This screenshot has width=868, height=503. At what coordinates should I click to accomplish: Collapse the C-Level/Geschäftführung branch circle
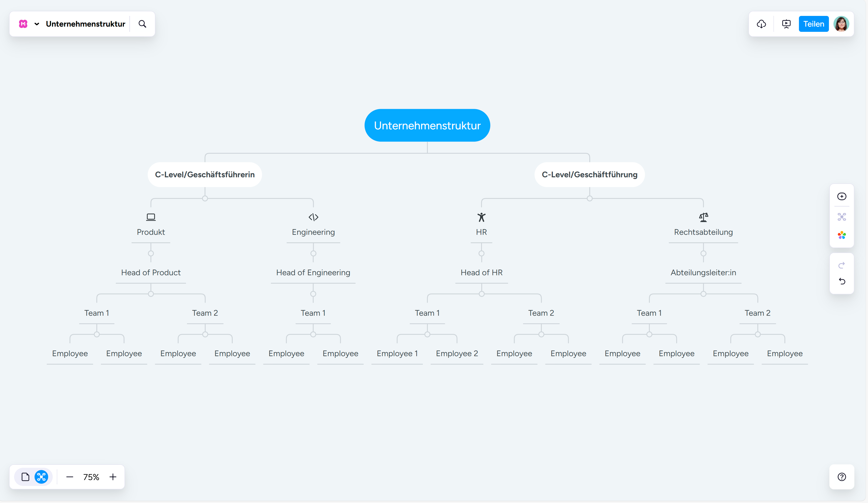pyautogui.click(x=590, y=198)
